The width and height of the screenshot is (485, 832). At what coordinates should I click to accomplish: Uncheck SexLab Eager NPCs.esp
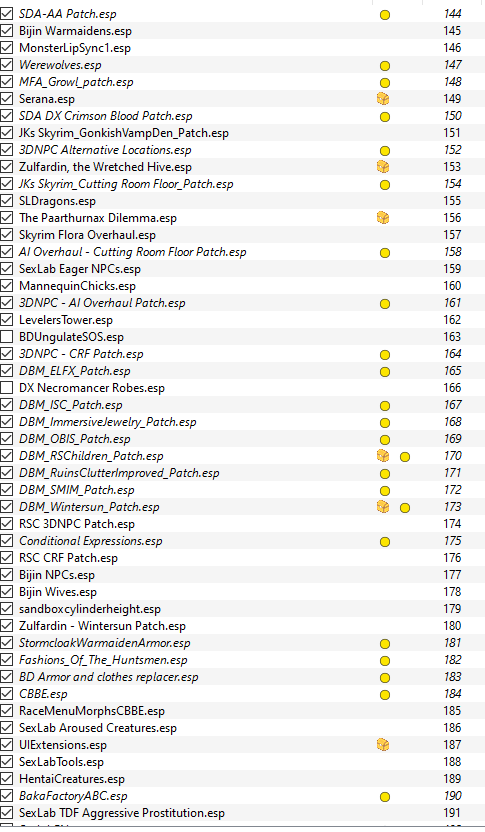coord(7,268)
